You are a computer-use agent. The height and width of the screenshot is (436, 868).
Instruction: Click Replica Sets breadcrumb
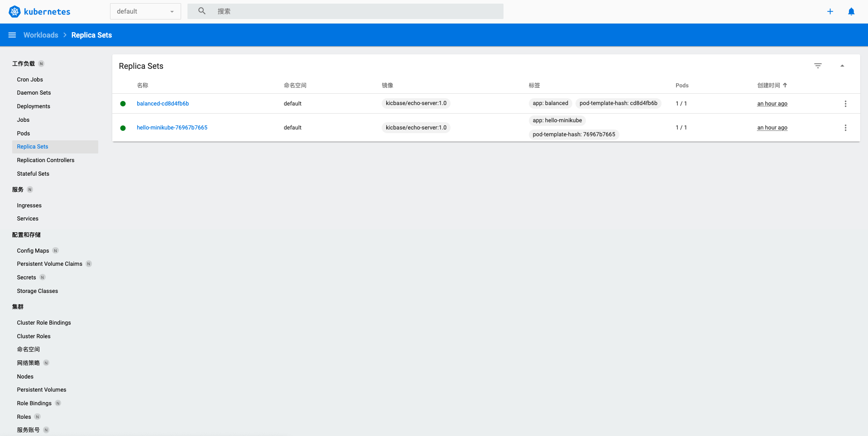(x=91, y=35)
